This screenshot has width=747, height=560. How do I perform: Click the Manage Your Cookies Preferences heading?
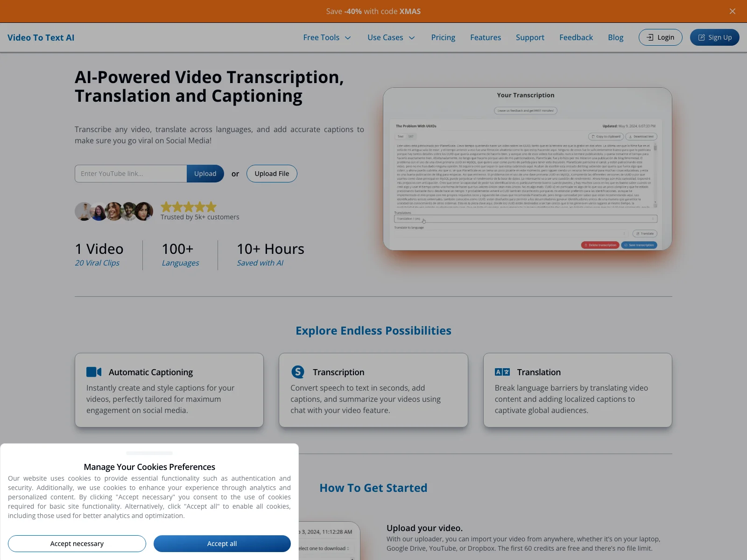pos(149,467)
